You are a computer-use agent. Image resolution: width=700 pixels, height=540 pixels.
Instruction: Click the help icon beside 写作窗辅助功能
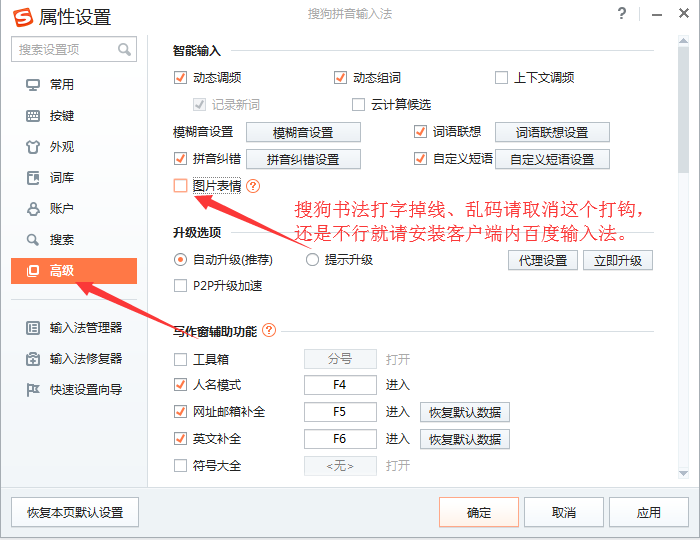pyautogui.click(x=269, y=331)
